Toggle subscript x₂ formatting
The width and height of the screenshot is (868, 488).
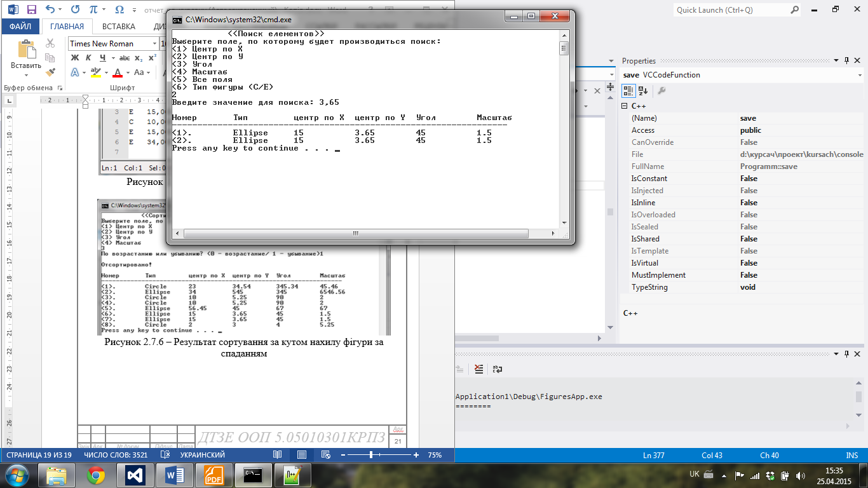click(139, 58)
